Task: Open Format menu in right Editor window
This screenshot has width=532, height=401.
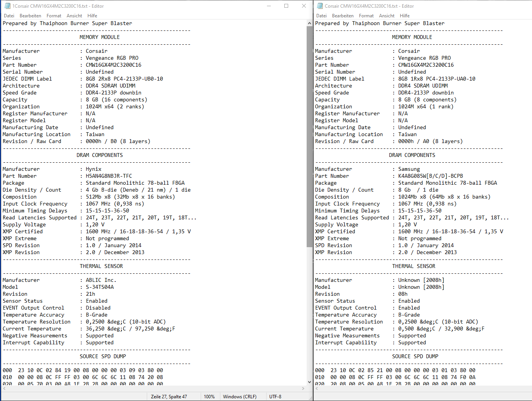Action: [366, 16]
